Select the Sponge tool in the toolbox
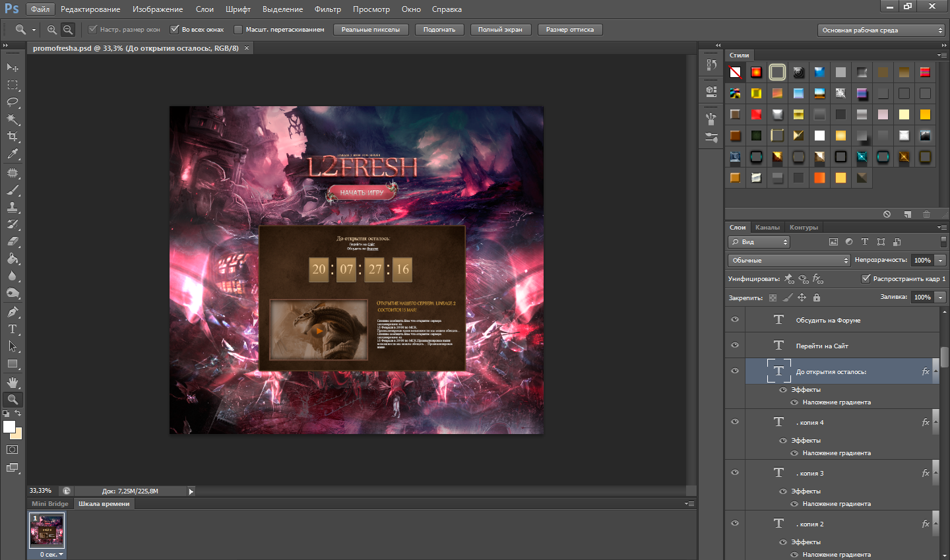Screen dimensions: 950x560 click(13, 294)
